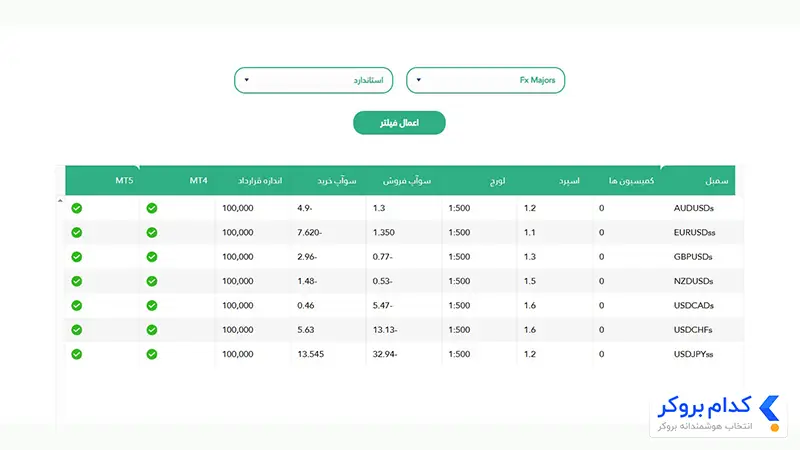The image size is (800, 450).
Task: Click the MT5 check icon for USDCHFs
Action: coord(77,330)
